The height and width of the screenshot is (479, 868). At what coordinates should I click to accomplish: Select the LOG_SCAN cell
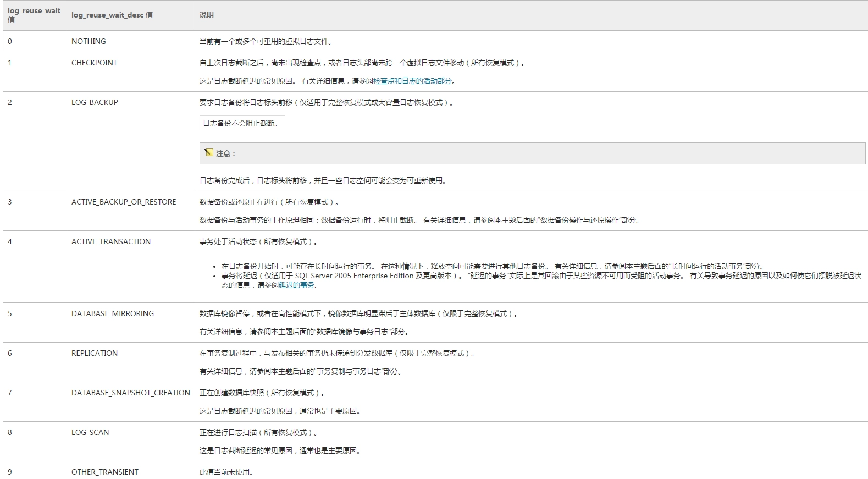90,432
